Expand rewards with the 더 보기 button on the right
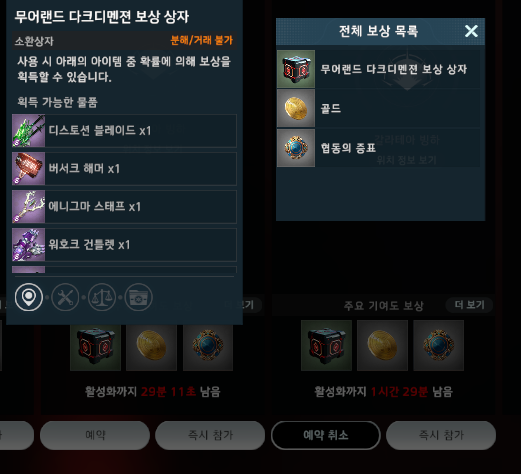 point(469,305)
